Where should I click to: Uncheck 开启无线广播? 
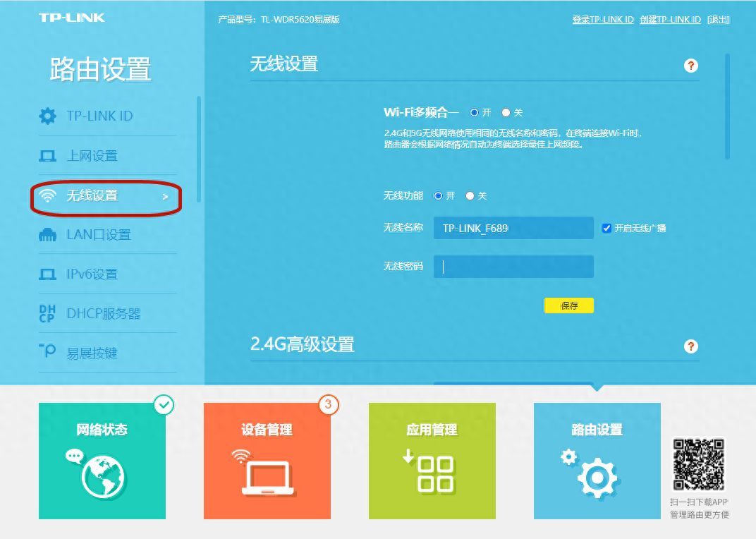[x=606, y=227]
